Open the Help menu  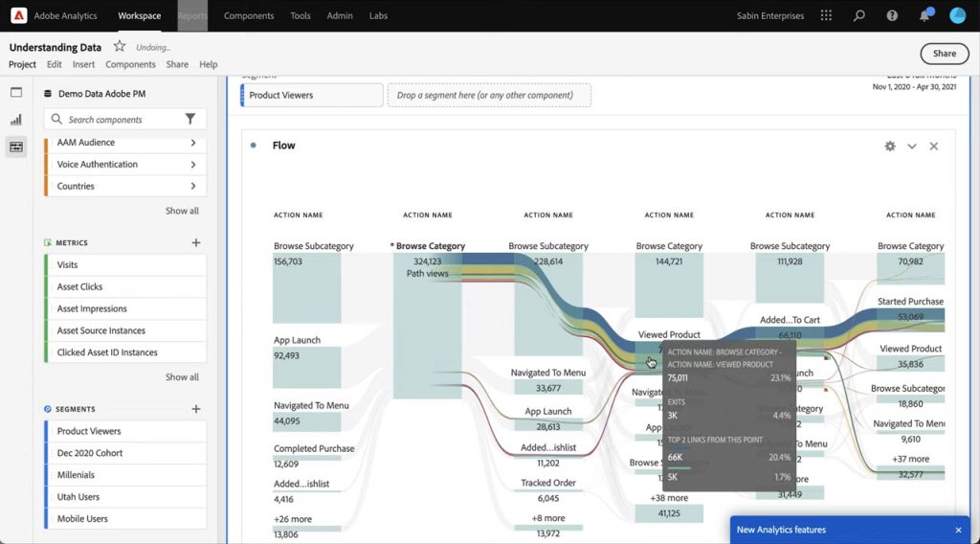point(208,64)
